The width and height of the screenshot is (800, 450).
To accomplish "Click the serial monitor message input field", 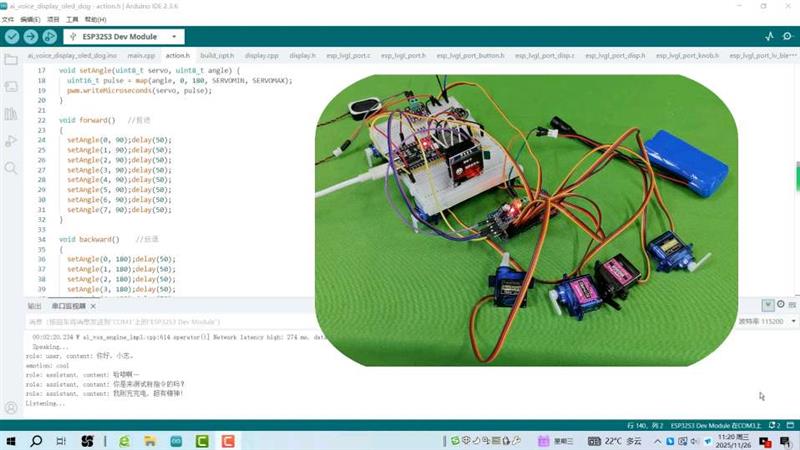I will 169,322.
